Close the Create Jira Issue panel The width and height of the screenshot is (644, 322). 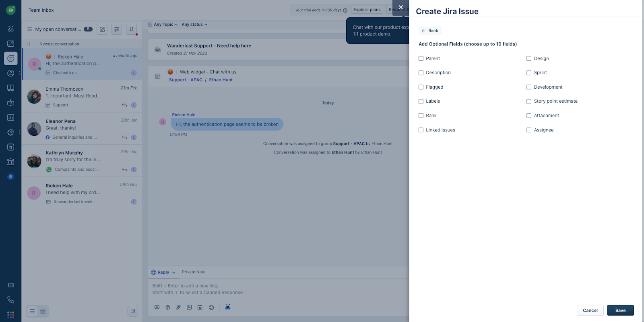click(400, 7)
